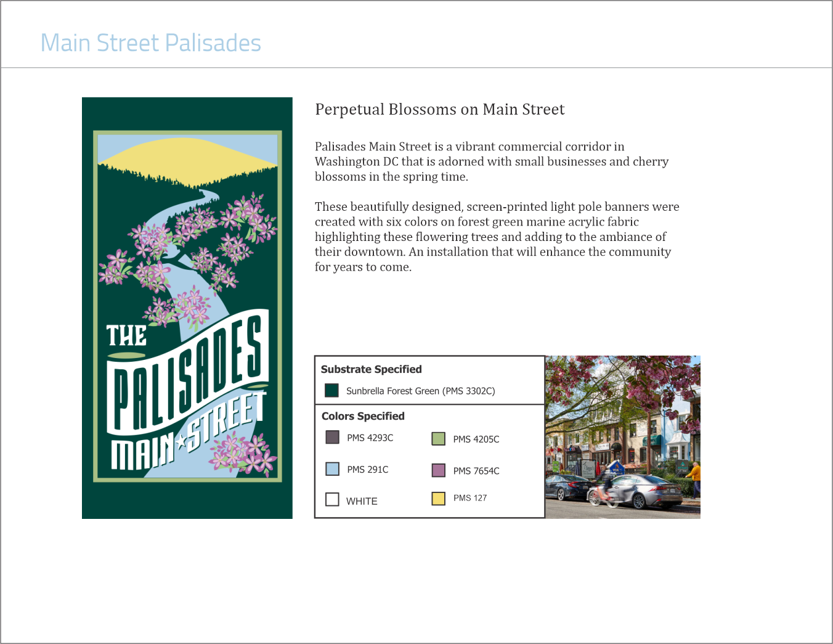Pick the WHITE color swatch box

click(332, 499)
